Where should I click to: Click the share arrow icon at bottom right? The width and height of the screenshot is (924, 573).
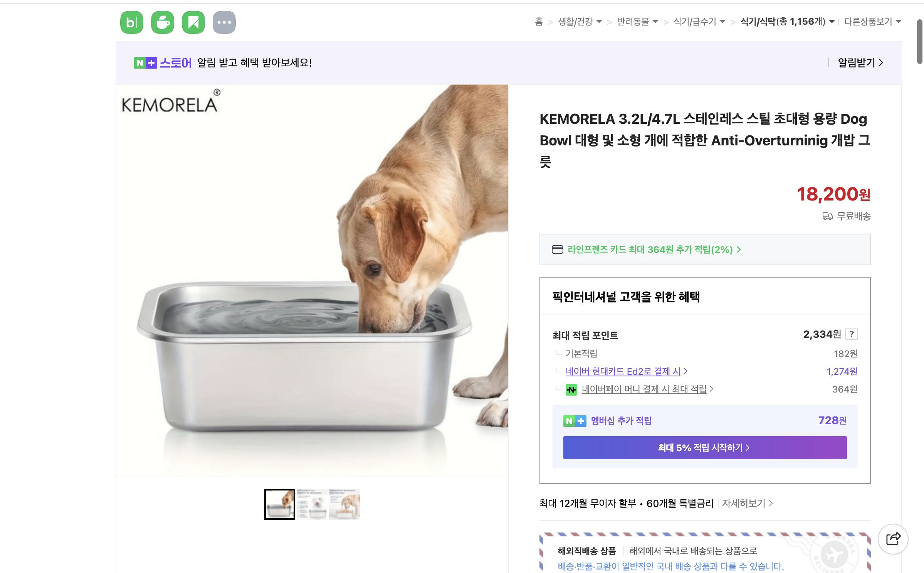tap(892, 538)
